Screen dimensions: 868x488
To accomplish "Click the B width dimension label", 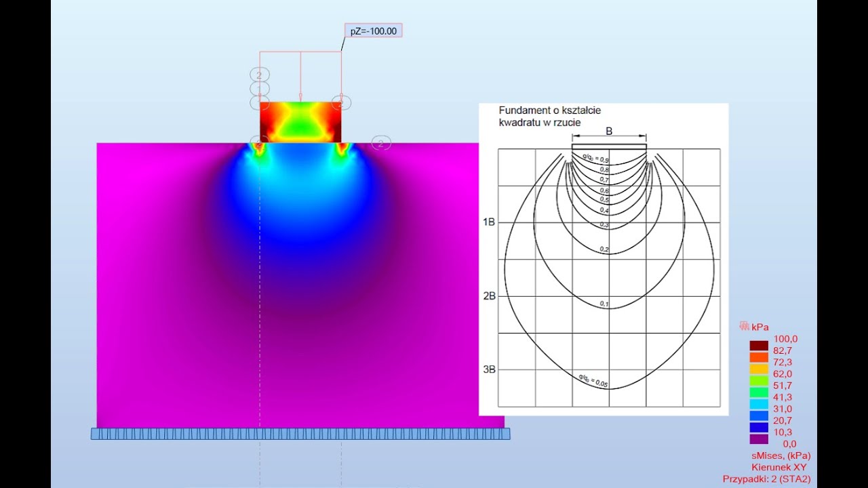I will pyautogui.click(x=609, y=131).
